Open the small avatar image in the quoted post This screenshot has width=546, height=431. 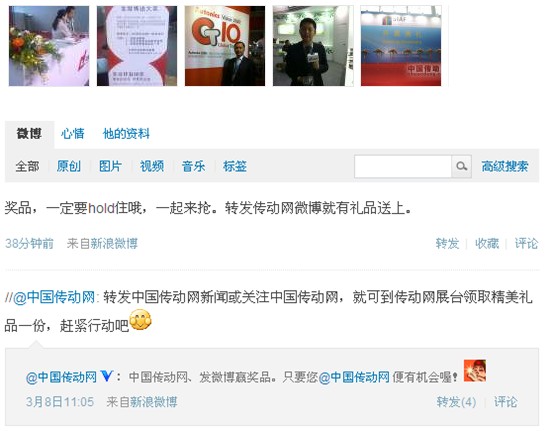point(475,371)
